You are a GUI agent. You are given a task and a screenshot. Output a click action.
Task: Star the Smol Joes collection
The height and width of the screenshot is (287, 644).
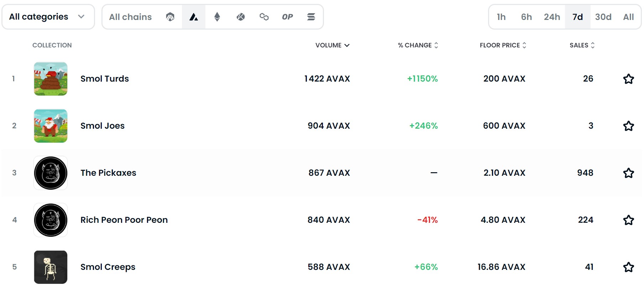click(x=628, y=126)
